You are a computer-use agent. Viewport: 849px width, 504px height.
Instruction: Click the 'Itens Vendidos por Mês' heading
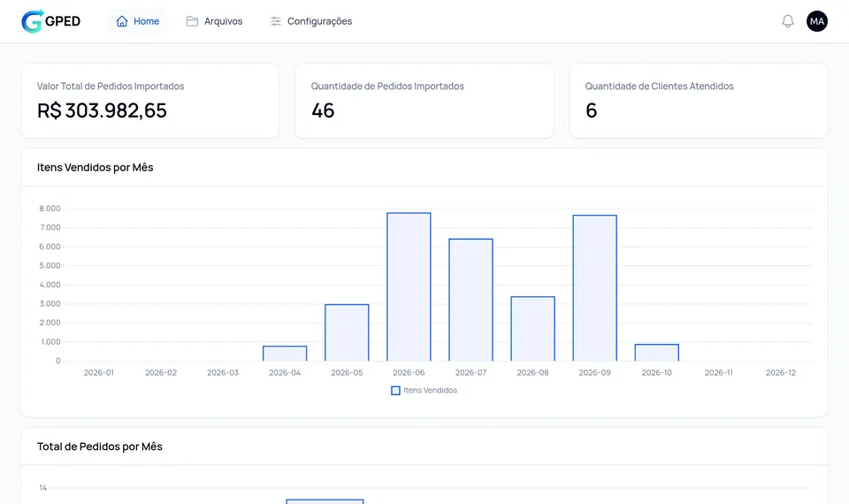click(x=96, y=167)
